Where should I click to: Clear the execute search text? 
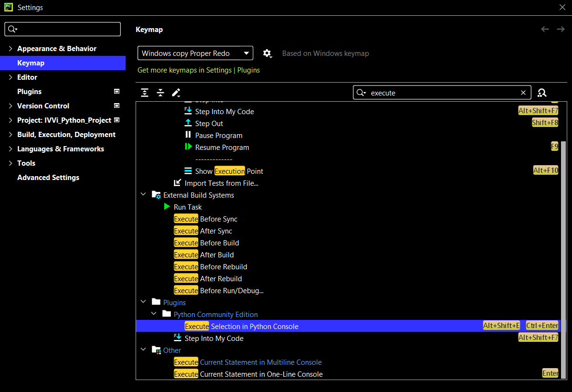(x=523, y=93)
